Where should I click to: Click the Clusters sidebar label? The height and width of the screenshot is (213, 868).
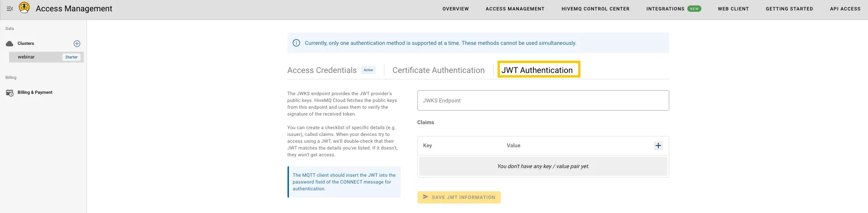26,44
